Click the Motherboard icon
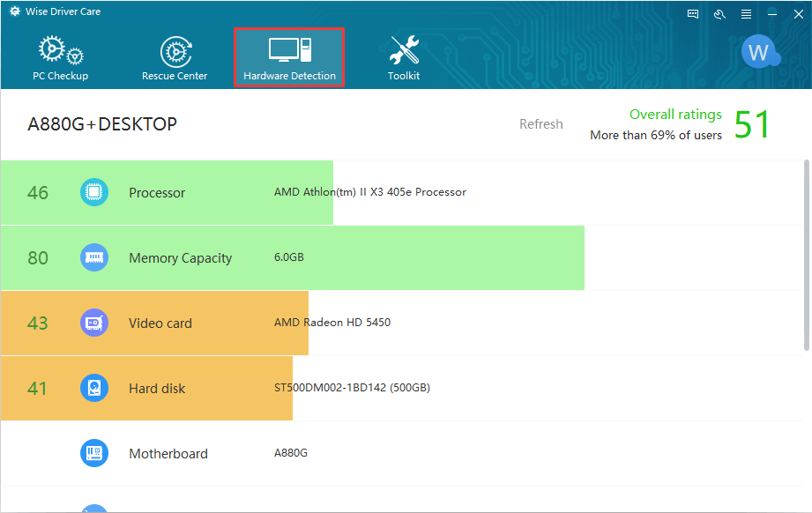This screenshot has height=513, width=812. (94, 453)
